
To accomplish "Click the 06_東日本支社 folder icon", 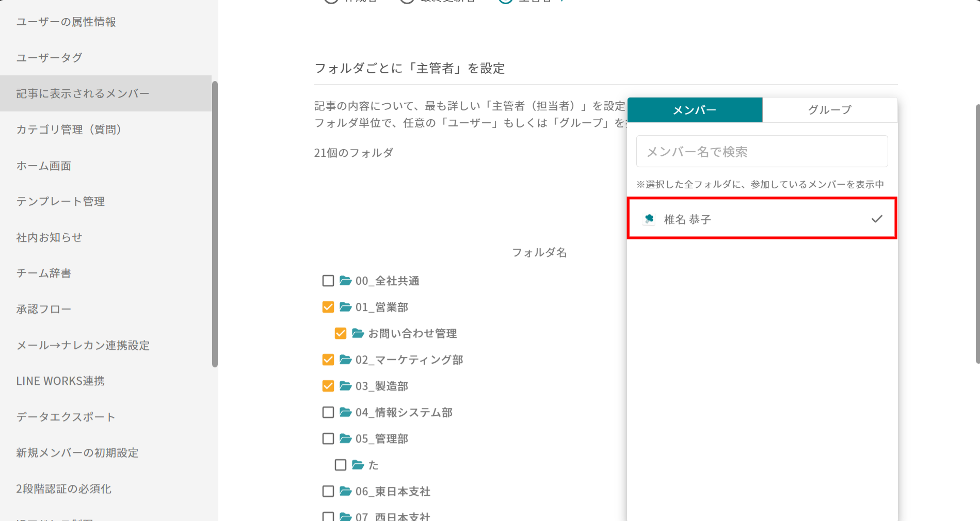I will (x=345, y=491).
